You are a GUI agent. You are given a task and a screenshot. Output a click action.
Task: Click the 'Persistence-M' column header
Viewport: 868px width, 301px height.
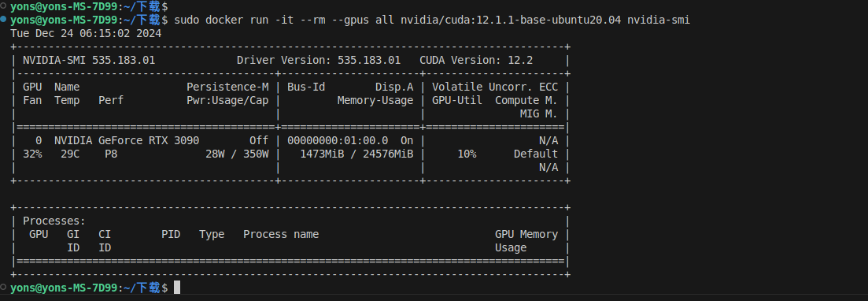pos(227,87)
